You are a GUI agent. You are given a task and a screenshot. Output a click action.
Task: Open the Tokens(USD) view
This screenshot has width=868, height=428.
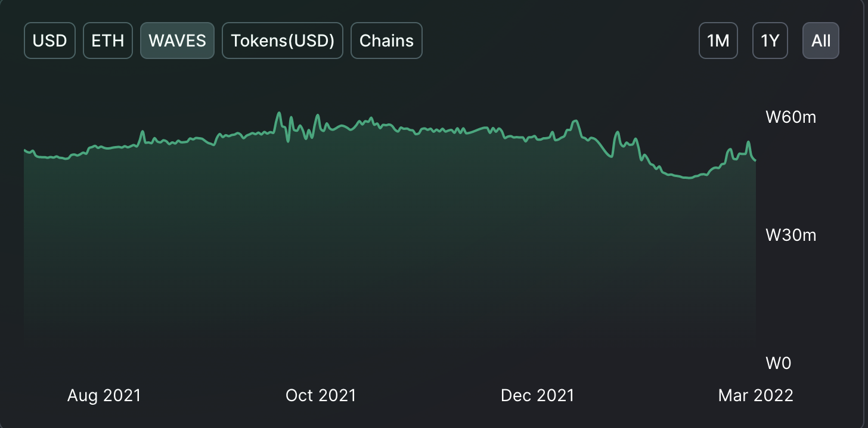[283, 41]
